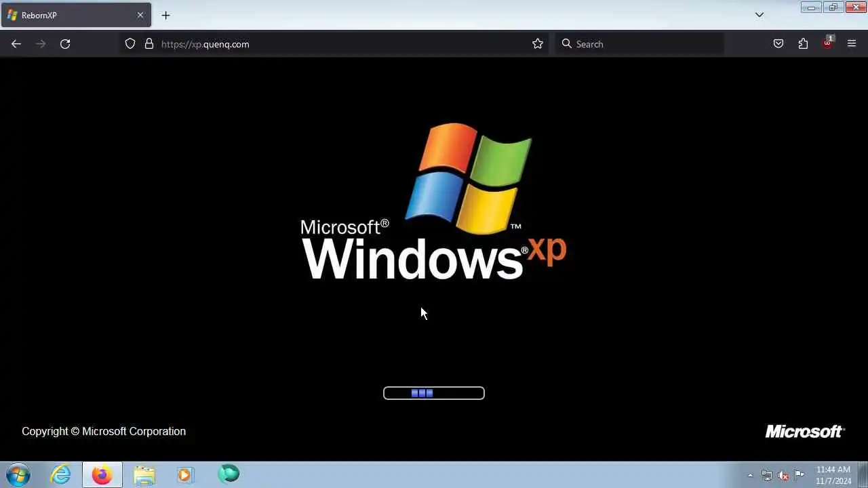
Task: Open Windows Media Player from taskbar
Action: click(184, 475)
